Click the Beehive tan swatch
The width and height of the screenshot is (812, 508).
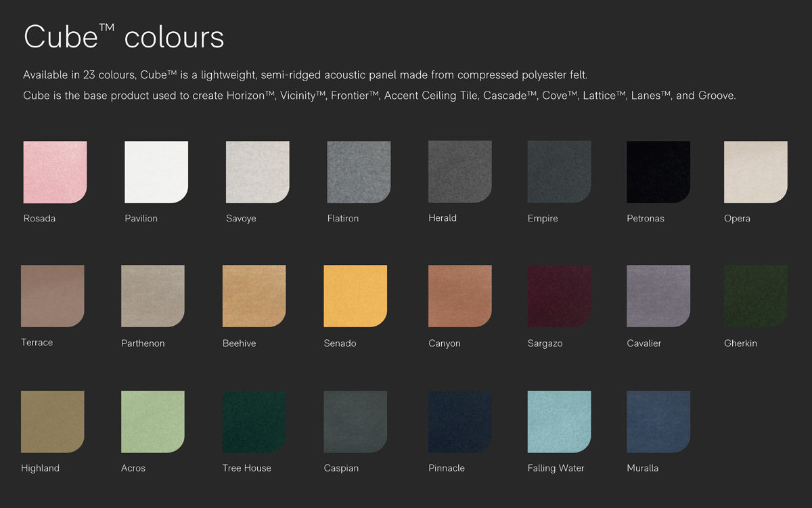coord(254,296)
